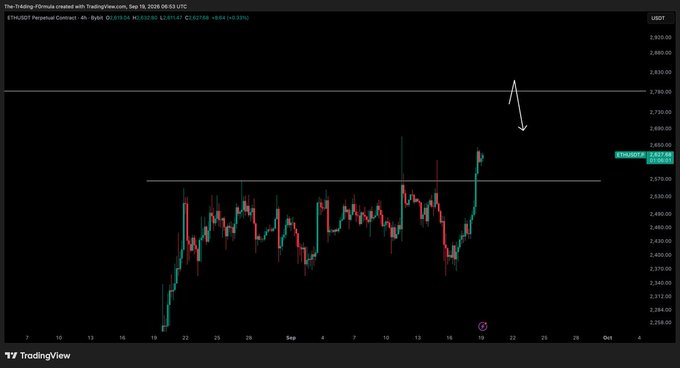Click the TradingView logo
680x368 pixels.
pos(38,356)
